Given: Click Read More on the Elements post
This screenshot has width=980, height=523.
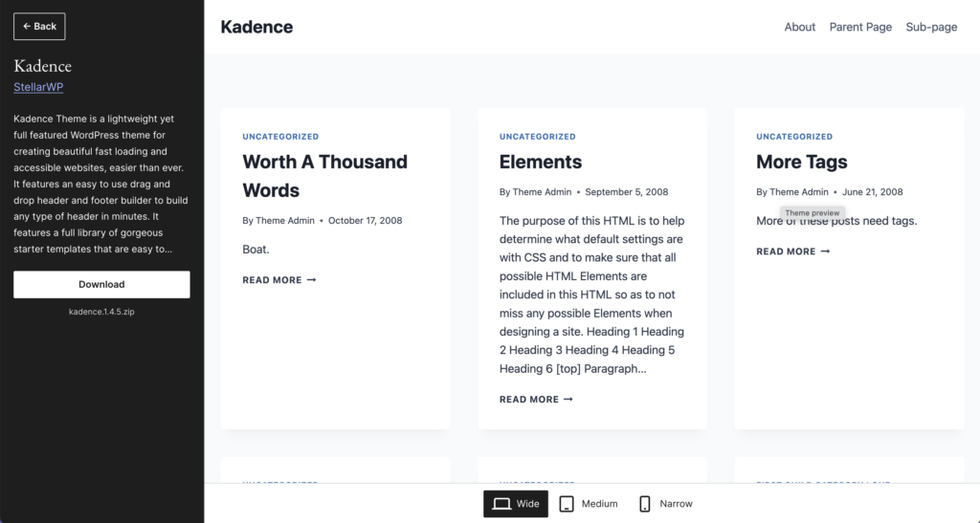Looking at the screenshot, I should point(536,400).
